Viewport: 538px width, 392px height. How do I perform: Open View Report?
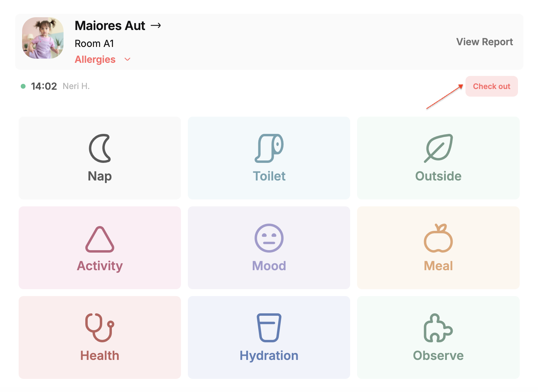484,42
